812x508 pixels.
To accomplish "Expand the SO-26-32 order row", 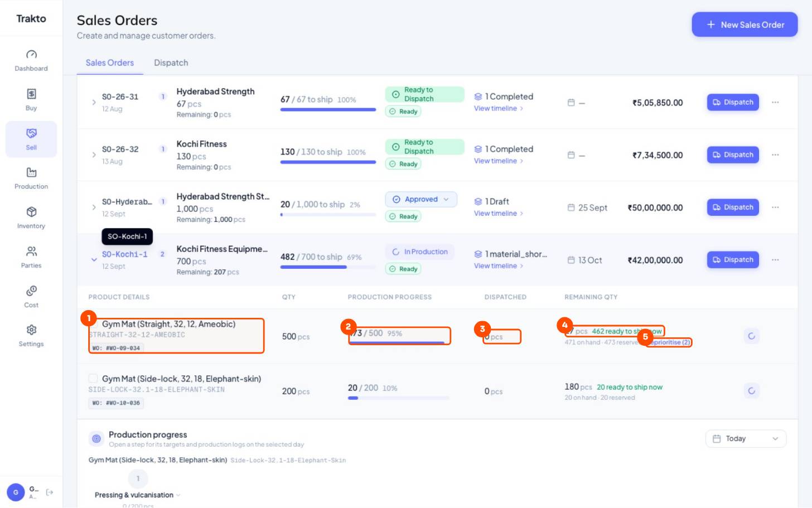I will tap(94, 155).
